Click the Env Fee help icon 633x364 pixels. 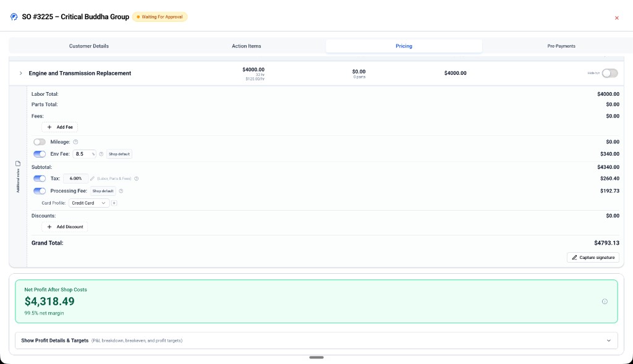[x=101, y=154]
